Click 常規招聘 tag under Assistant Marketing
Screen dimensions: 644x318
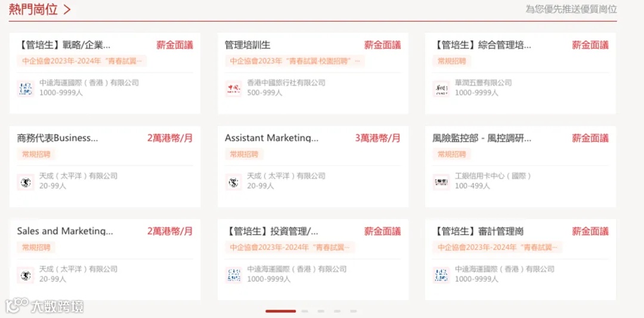244,154
